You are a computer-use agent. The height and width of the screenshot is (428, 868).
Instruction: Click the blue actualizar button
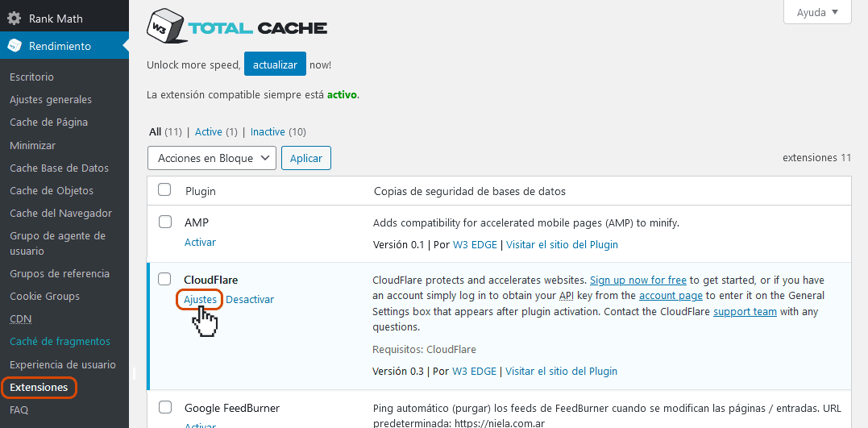point(275,64)
